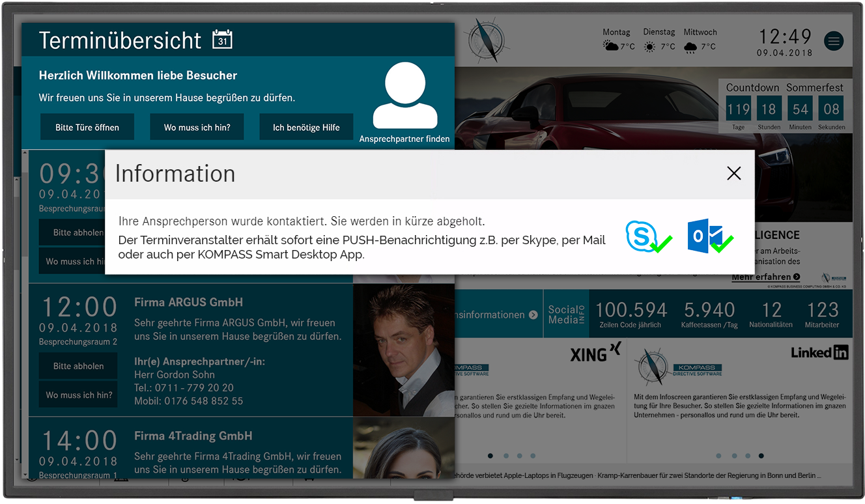865x504 pixels.
Task: Click the appointment list scrollbar down arrow
Action: click(25, 475)
